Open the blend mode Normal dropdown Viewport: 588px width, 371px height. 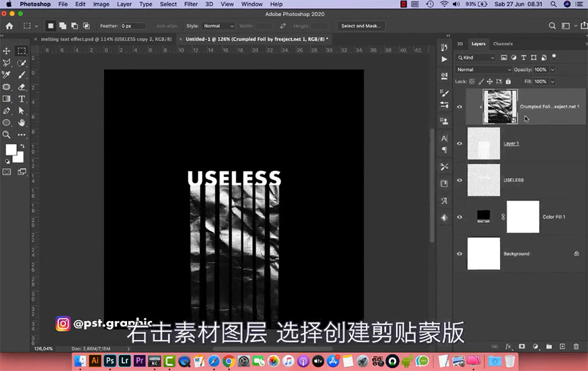point(484,70)
